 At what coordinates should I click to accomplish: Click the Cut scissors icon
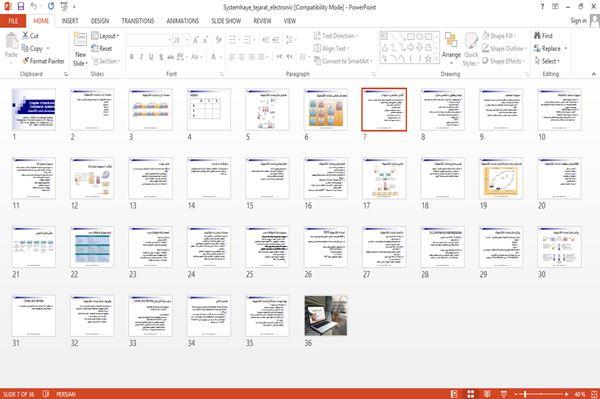tap(25, 36)
